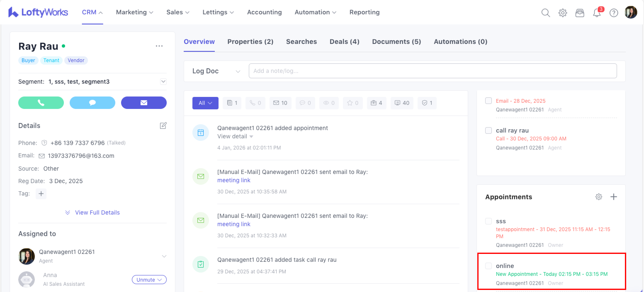Click the purple email envelope button
644x292 pixels.
144,103
